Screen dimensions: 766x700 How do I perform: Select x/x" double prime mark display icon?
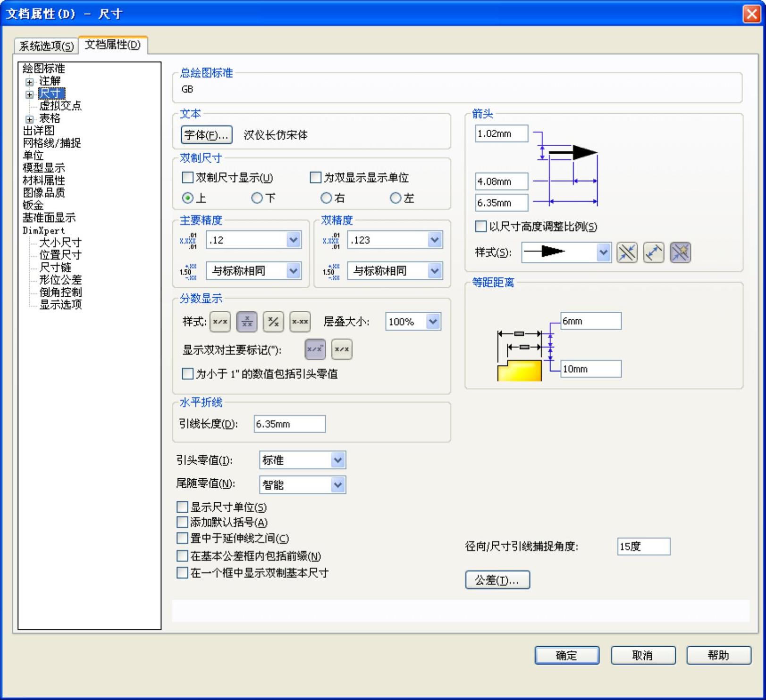[x=315, y=350]
